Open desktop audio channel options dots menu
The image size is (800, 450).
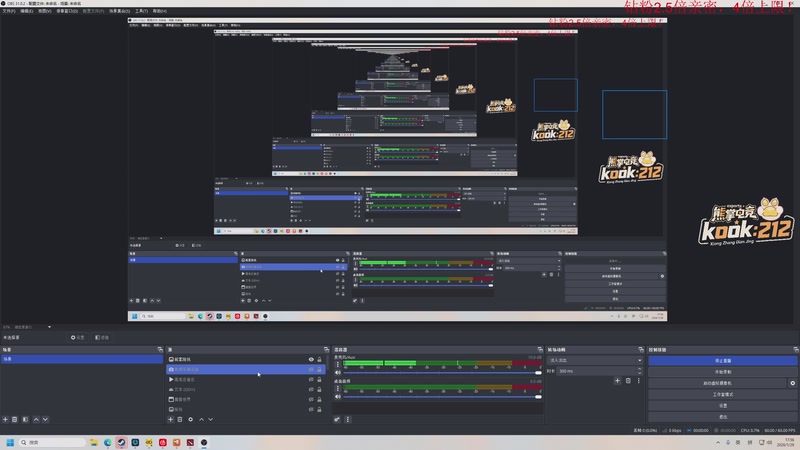(x=337, y=389)
